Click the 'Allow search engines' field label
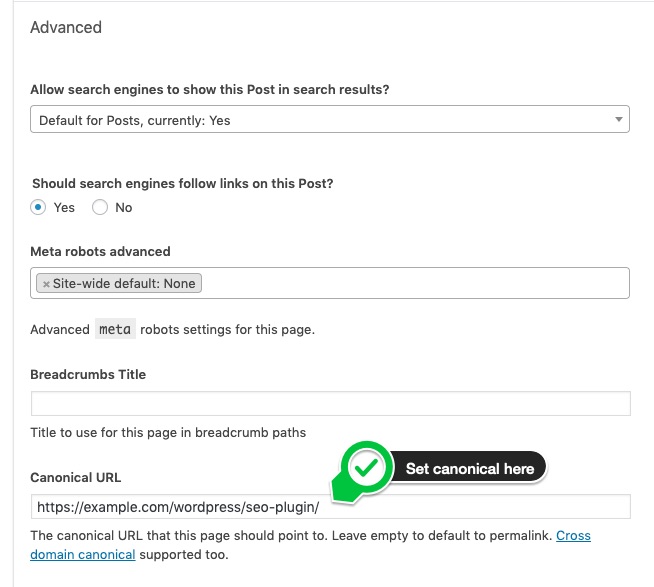Image resolution: width=654 pixels, height=587 pixels. click(x=209, y=90)
